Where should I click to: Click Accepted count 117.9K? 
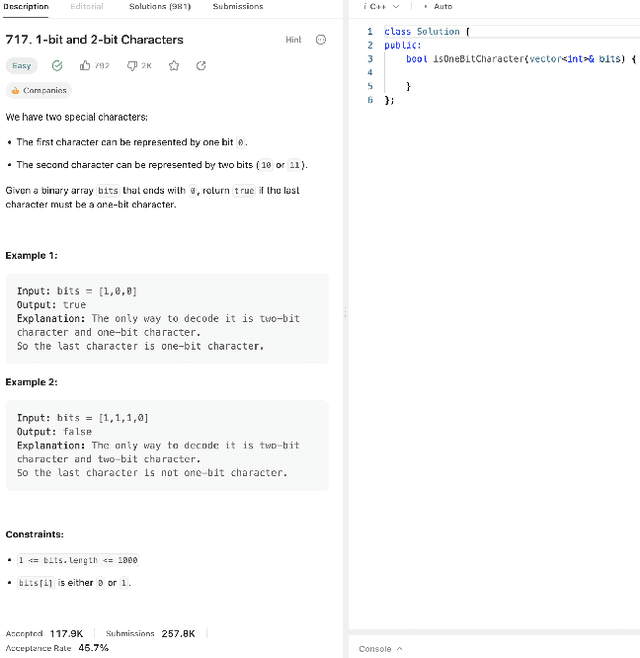pos(66,634)
